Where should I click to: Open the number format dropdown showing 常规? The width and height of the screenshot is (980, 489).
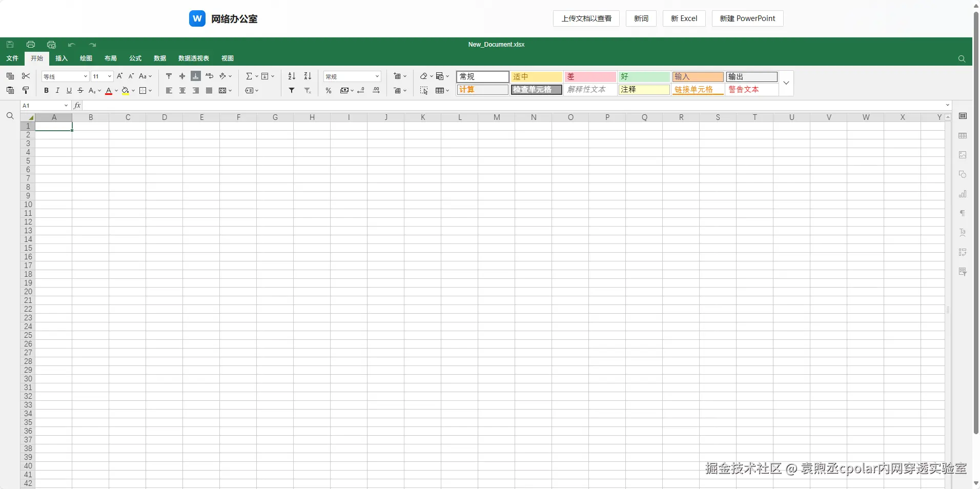coord(353,76)
